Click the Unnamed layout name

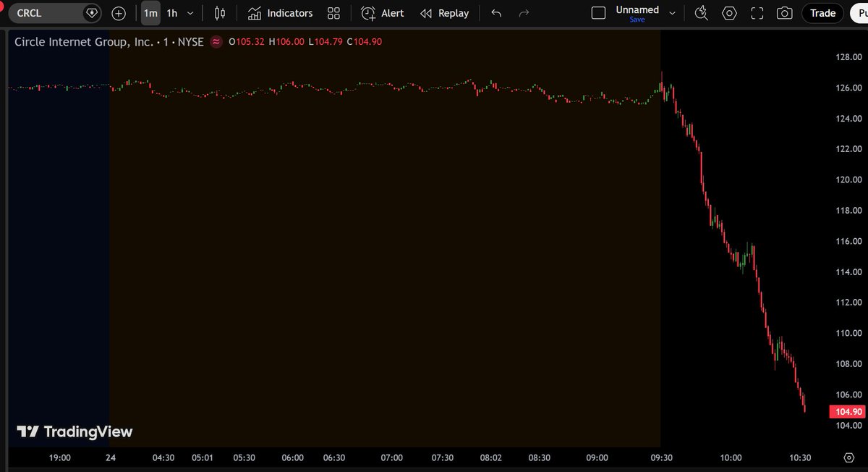(x=637, y=9)
